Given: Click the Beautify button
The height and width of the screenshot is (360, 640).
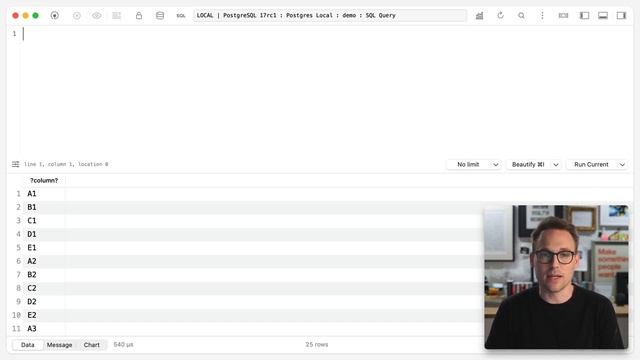Looking at the screenshot, I should click(x=528, y=164).
